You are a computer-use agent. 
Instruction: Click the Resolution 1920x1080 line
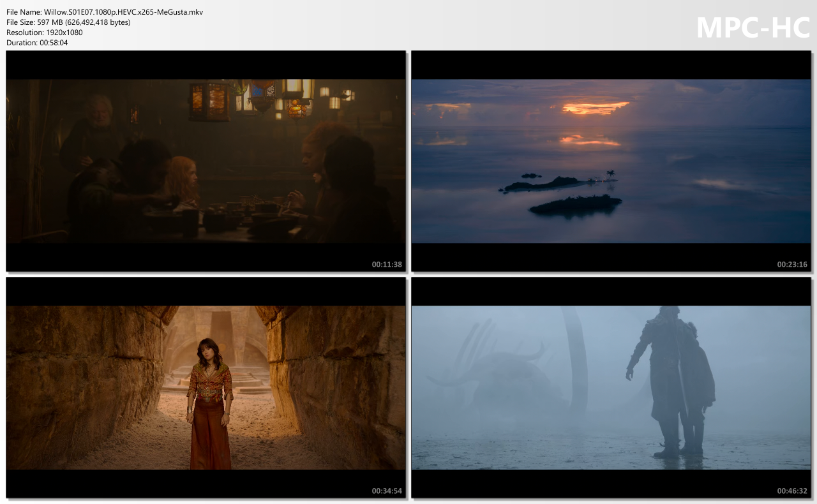click(45, 33)
